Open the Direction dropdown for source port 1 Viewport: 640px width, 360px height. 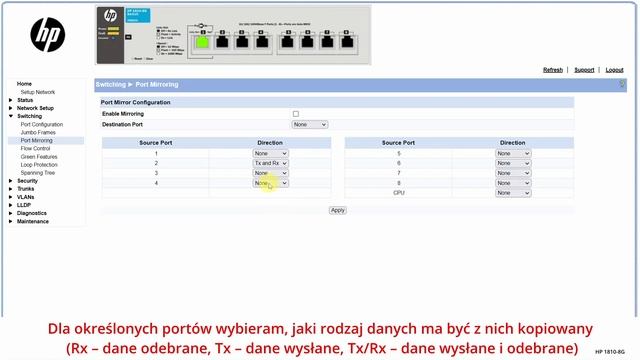(x=271, y=153)
